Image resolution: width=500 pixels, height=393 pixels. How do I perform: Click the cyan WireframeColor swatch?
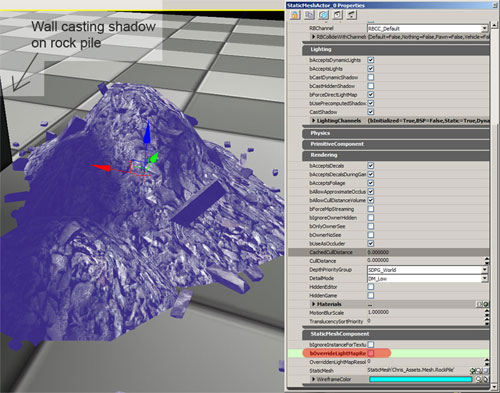(421, 379)
